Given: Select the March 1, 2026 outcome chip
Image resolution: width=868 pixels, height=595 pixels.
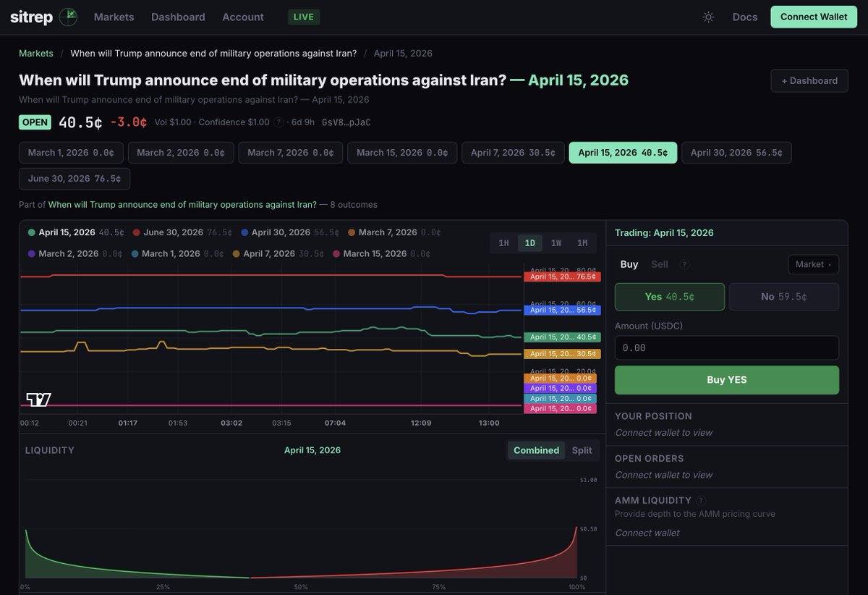Looking at the screenshot, I should [71, 153].
